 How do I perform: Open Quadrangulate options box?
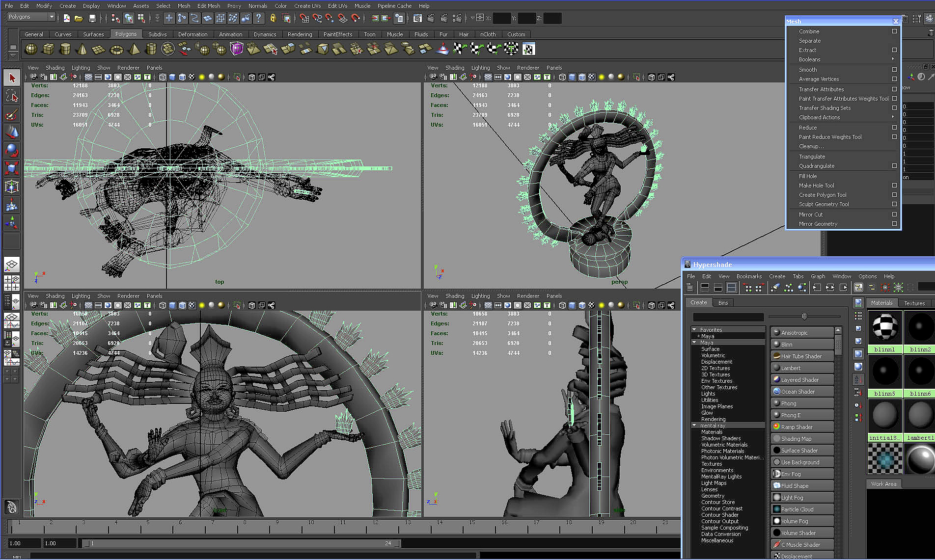894,165
